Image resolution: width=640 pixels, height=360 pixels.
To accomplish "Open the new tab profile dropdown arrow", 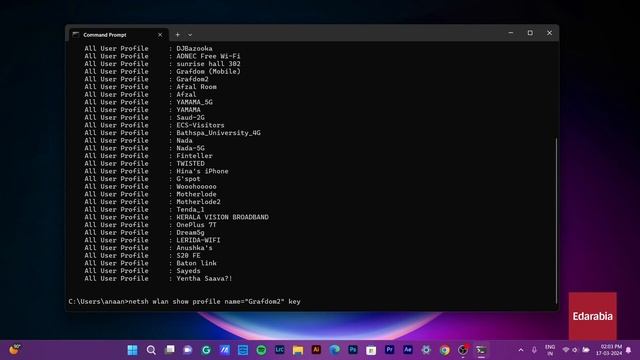I will [x=190, y=35].
